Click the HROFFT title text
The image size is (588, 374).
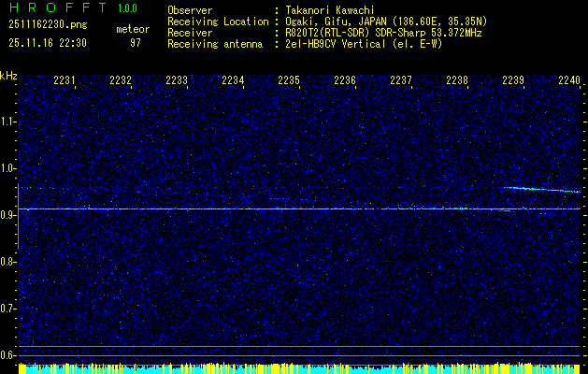click(58, 7)
